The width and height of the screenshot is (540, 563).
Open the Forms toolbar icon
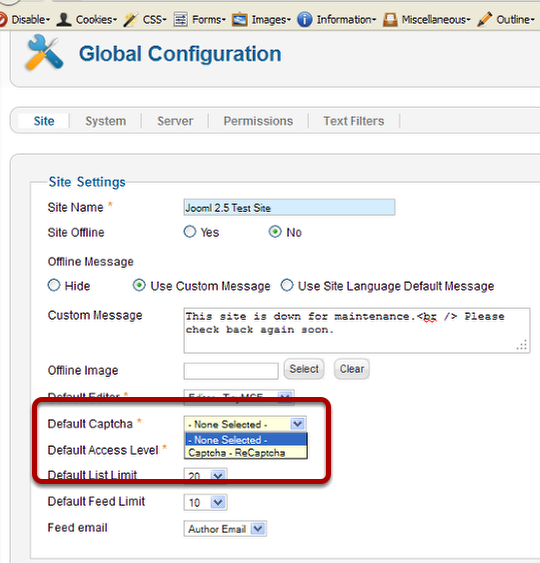[181, 19]
